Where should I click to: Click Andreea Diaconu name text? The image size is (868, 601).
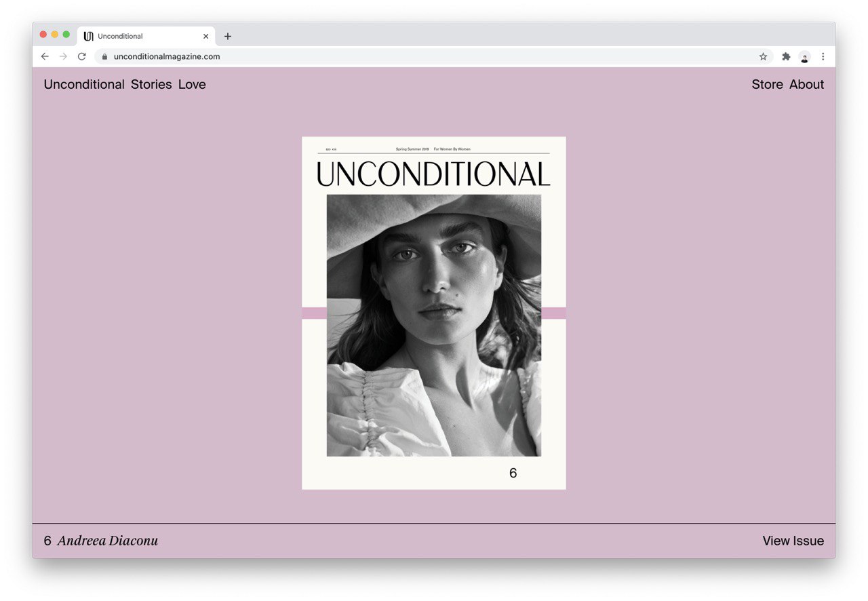107,541
